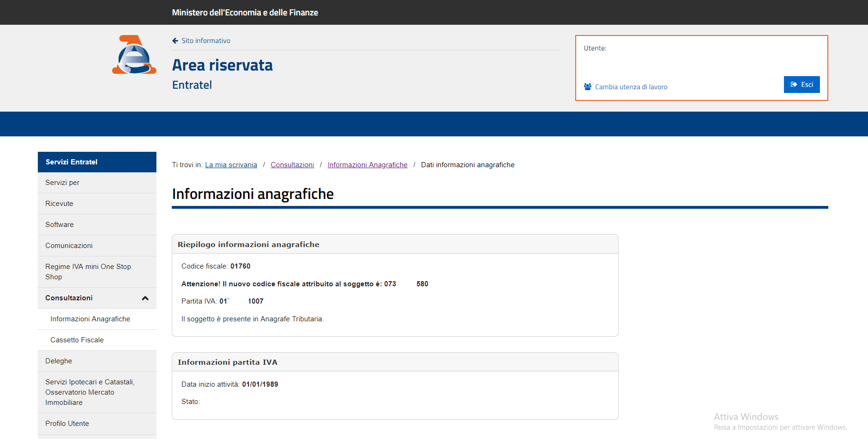
Task: Select Ricevute menu item
Action: pos(59,204)
